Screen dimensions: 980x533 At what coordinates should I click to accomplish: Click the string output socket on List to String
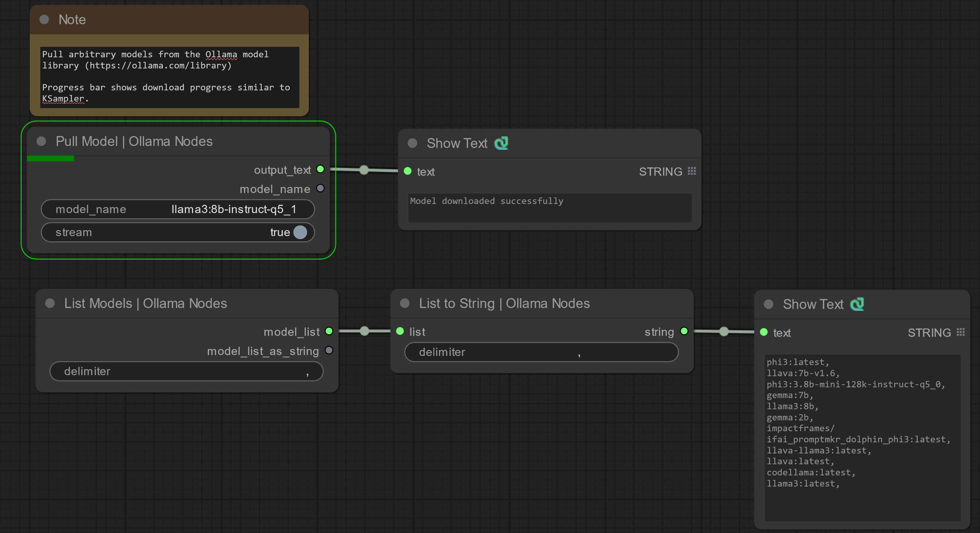pyautogui.click(x=684, y=331)
